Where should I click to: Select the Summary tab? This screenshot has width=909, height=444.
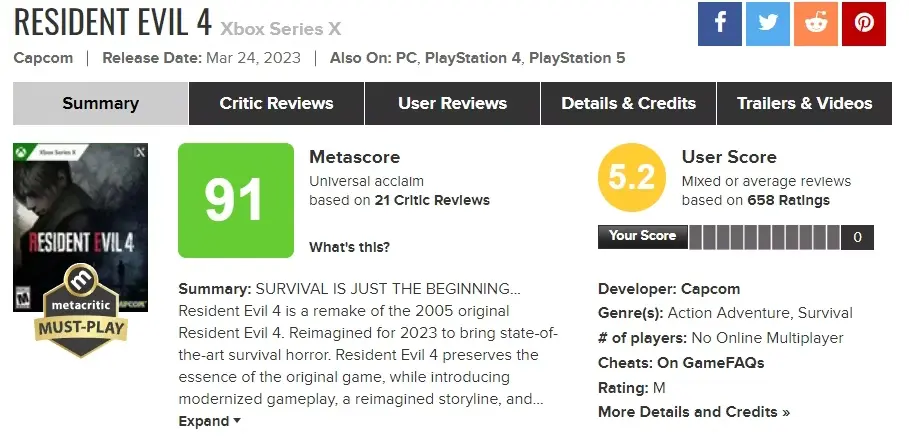[x=100, y=103]
